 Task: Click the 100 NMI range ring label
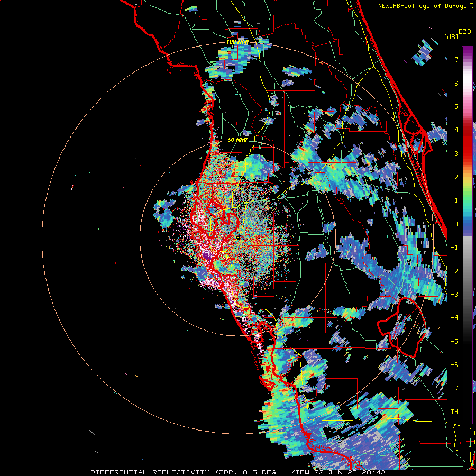237,42
